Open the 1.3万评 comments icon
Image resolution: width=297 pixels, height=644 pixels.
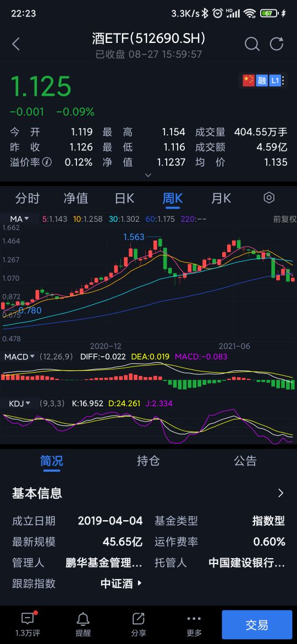coord(28,619)
